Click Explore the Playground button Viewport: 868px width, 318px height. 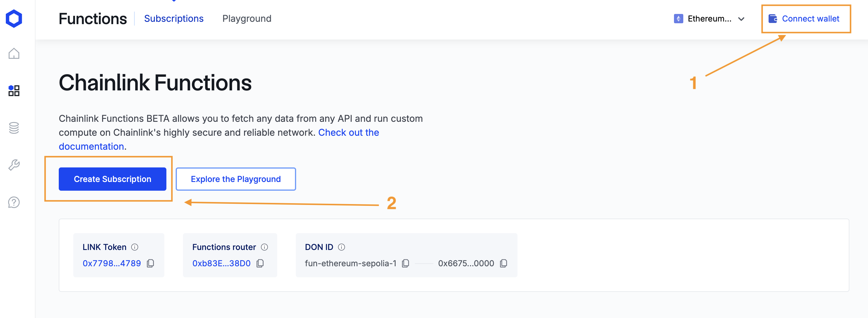coord(236,179)
